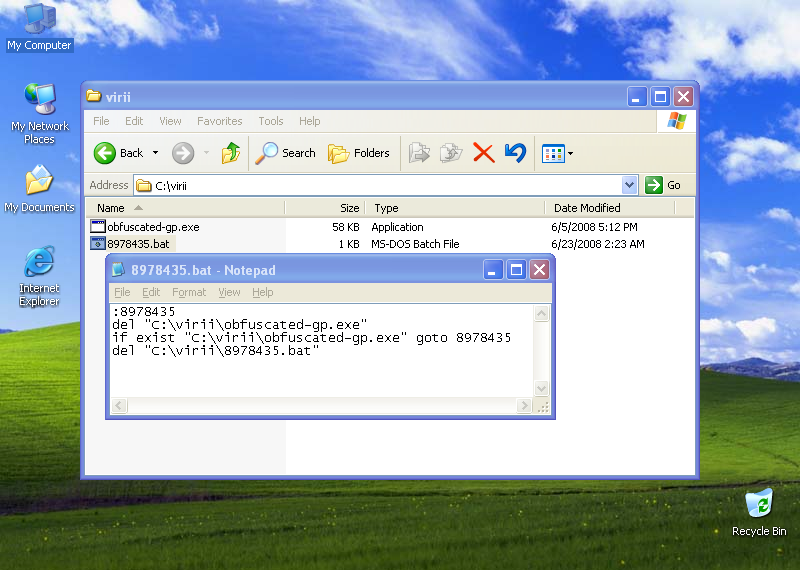Select the My Documents desktop icon
Screen dimensions: 800x570
39,188
